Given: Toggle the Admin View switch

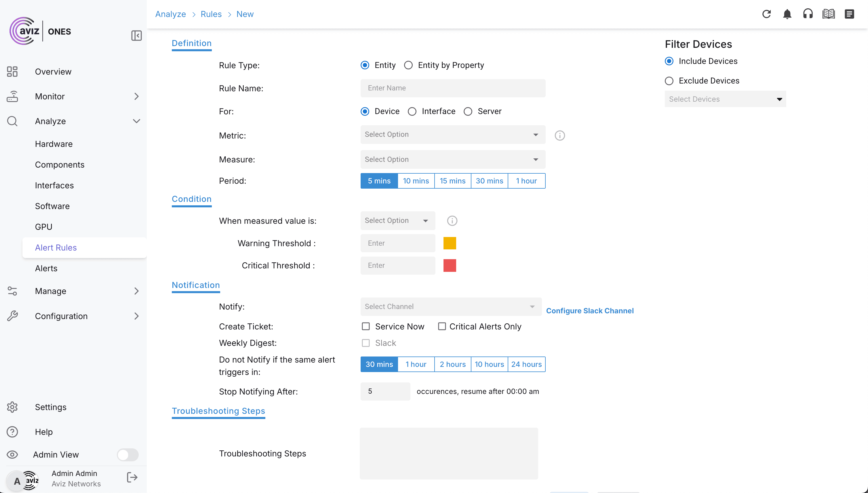Looking at the screenshot, I should click(127, 455).
